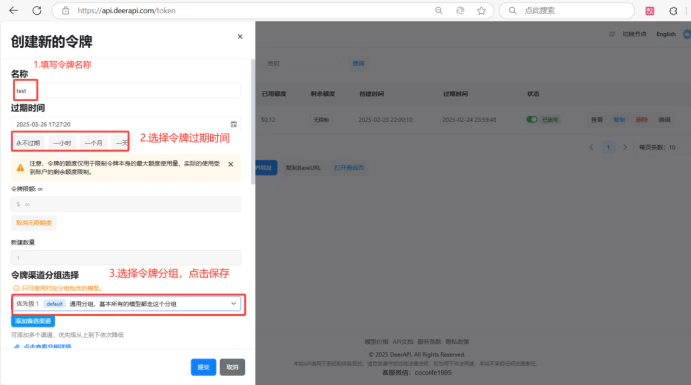This screenshot has height=385, width=691.
Task: Click the 查询 button in background page
Action: coord(358,63)
